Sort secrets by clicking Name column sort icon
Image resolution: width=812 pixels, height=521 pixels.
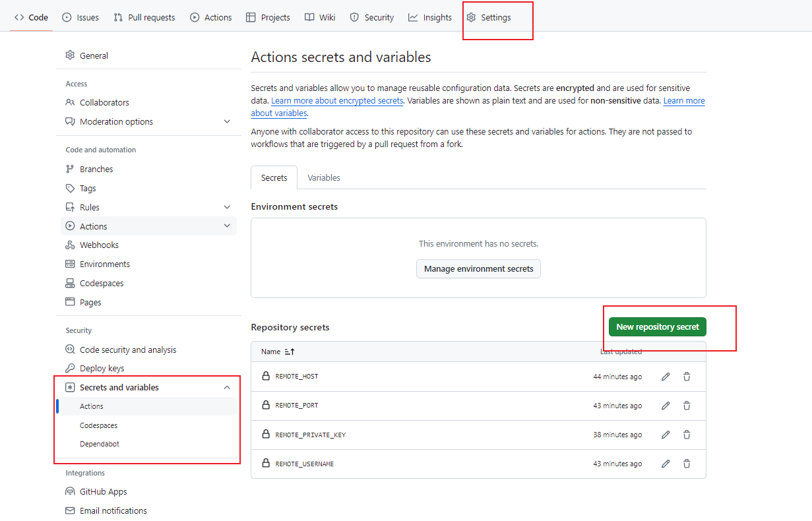point(290,352)
